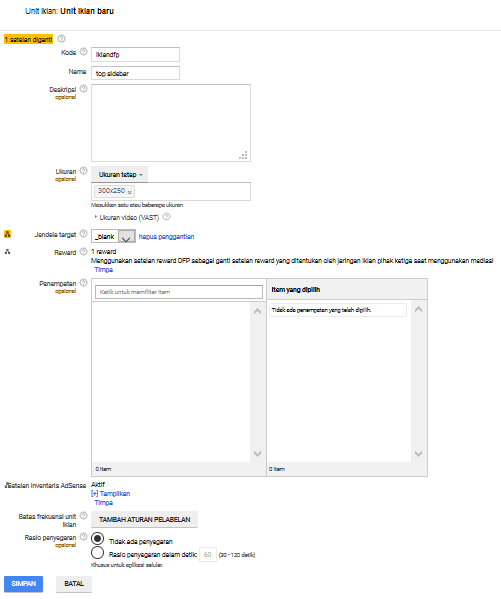
Task: Click the SIMPAN button
Action: 23,584
